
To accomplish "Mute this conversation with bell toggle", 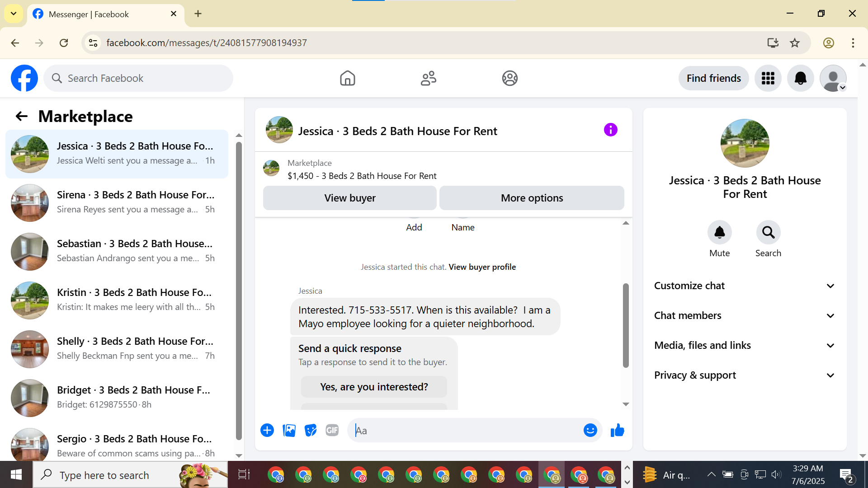I will click(x=719, y=232).
